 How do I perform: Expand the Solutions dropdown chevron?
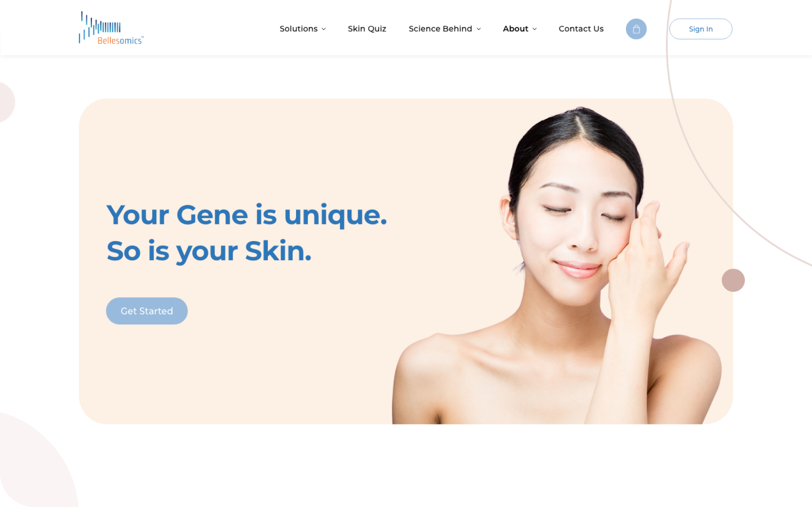324,29
